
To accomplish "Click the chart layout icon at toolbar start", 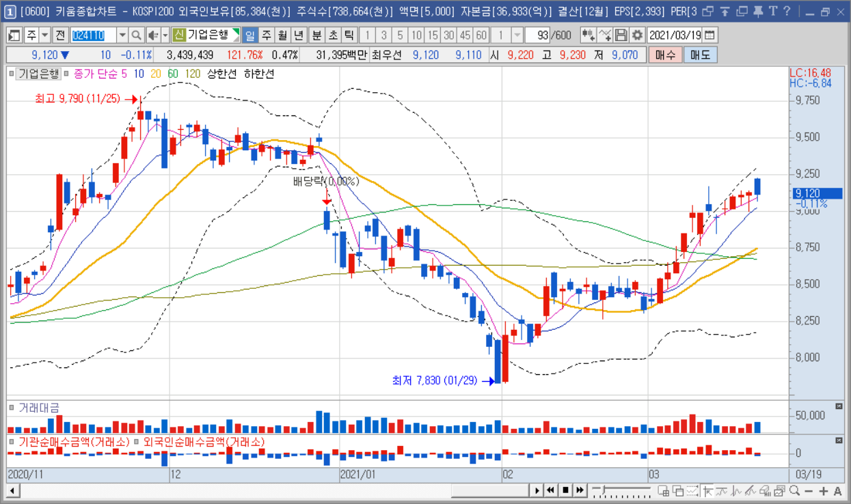I will 13,35.
